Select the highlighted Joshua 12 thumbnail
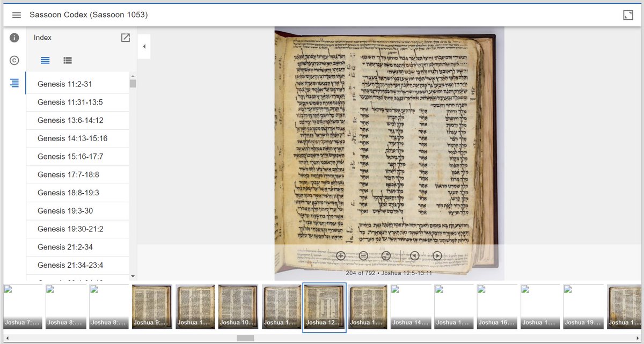This screenshot has height=344, width=644. (325, 308)
